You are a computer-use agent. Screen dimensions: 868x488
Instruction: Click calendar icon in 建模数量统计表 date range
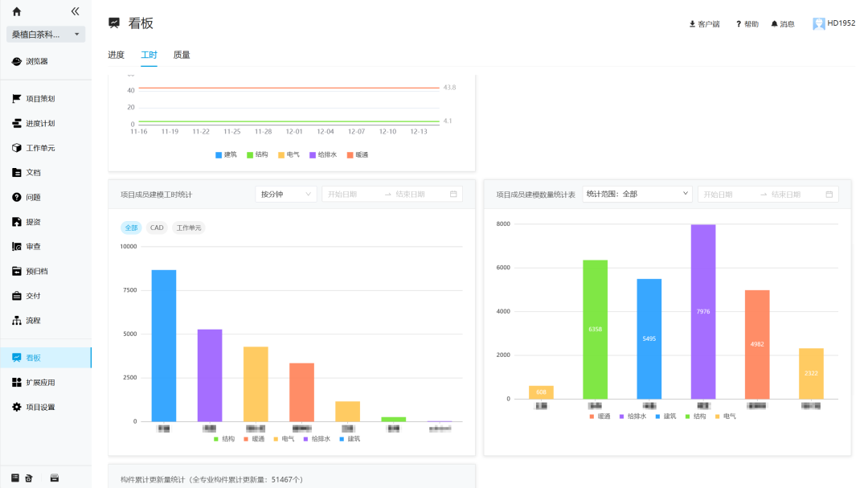pos(829,195)
